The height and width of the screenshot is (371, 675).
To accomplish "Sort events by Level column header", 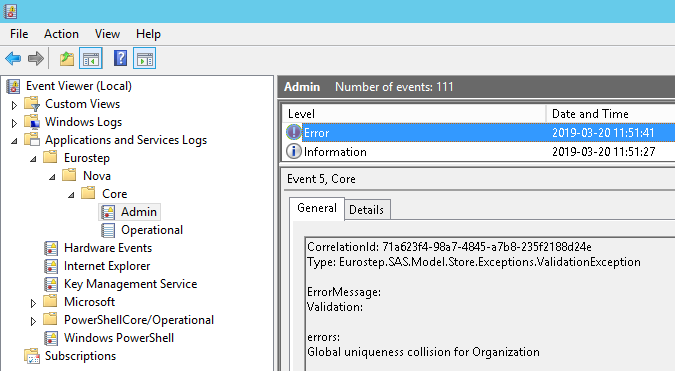I will point(414,114).
